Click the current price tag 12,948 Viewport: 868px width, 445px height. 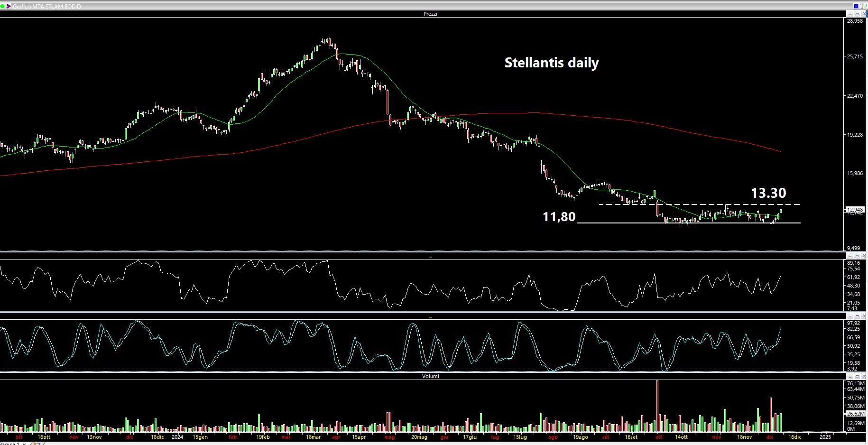855,210
